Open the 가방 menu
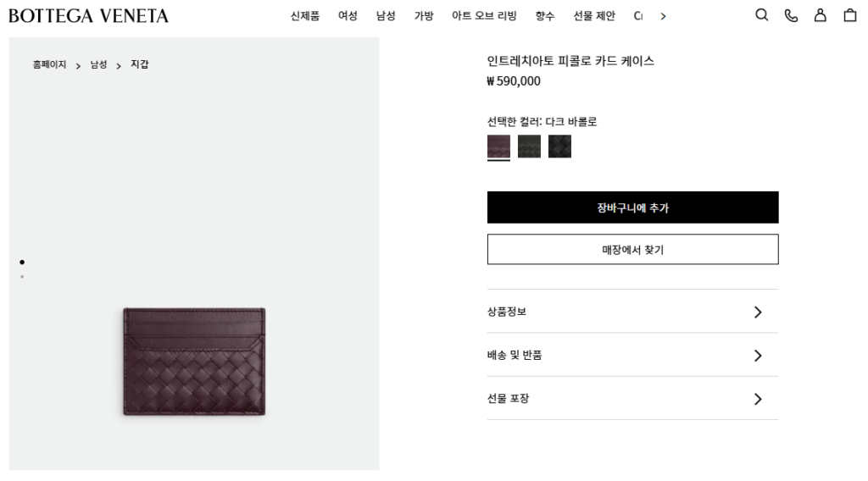The image size is (868, 481). (424, 16)
